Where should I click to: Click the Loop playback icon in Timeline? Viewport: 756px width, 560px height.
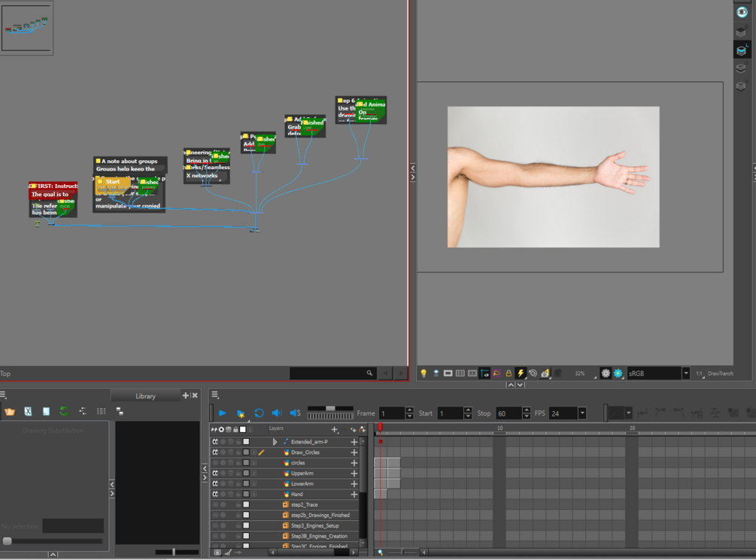coord(260,413)
